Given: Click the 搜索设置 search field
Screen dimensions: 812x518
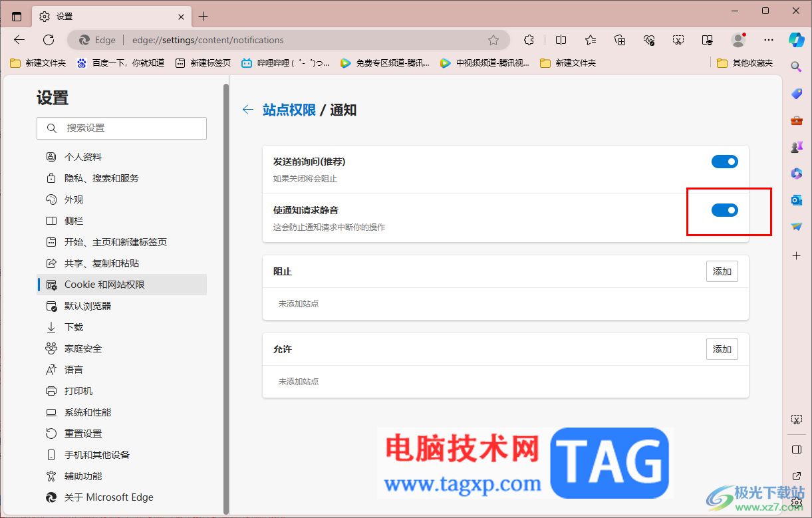Looking at the screenshot, I should tap(122, 128).
